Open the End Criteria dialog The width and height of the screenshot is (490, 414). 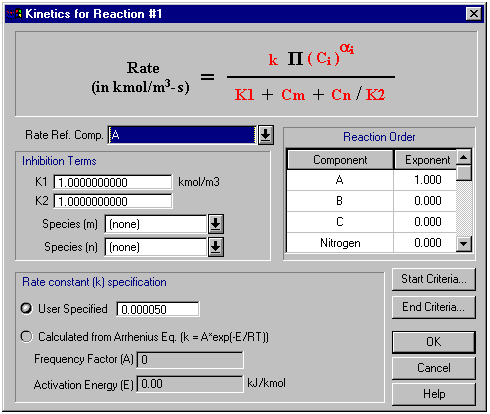coord(434,307)
